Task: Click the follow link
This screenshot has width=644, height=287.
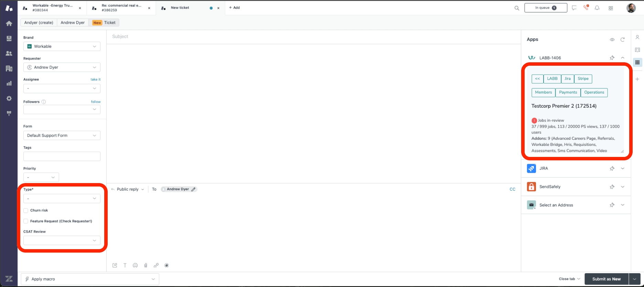Action: point(96,102)
